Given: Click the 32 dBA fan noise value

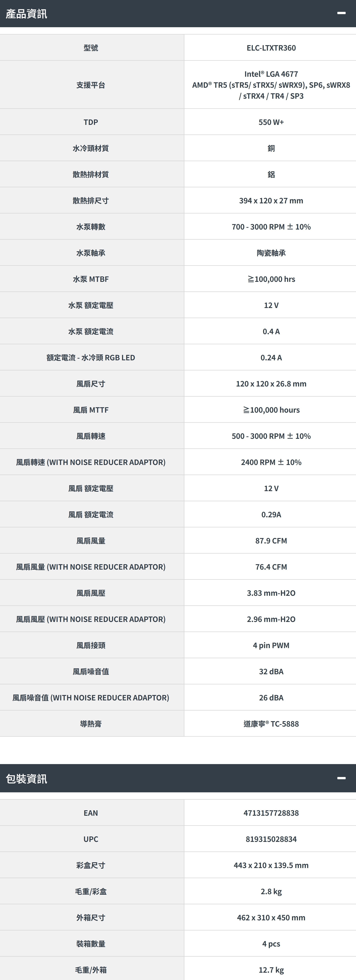Looking at the screenshot, I should pos(271,672).
